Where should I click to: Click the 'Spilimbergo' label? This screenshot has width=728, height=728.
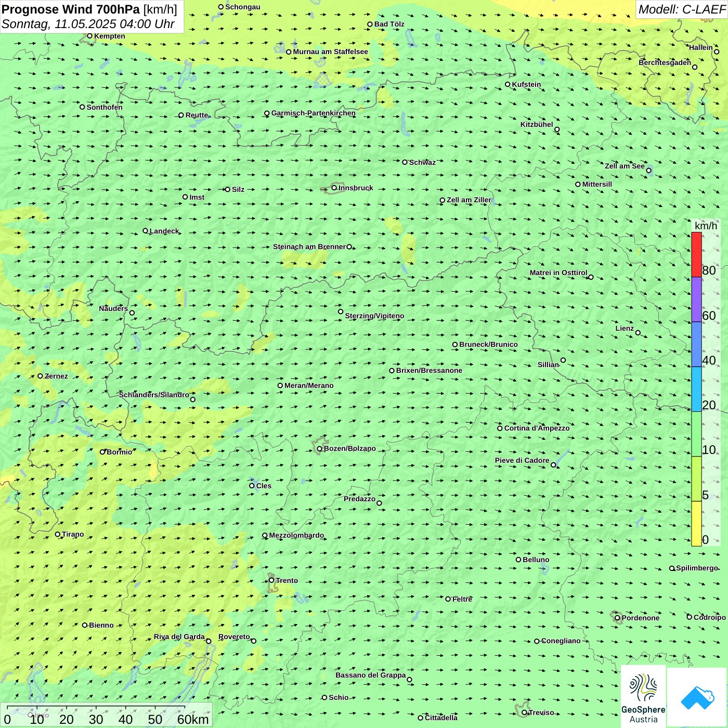[697, 568]
